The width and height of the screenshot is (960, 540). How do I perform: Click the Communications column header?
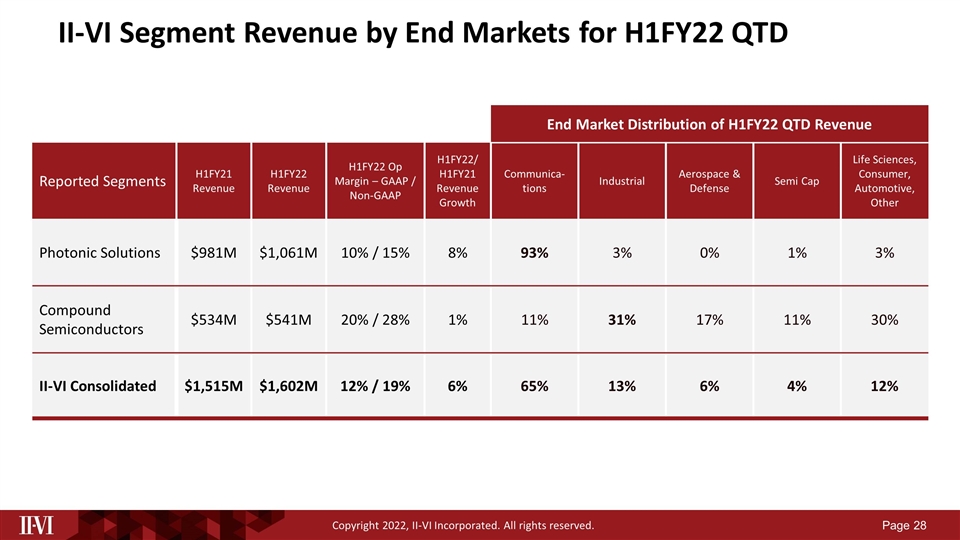click(x=534, y=181)
